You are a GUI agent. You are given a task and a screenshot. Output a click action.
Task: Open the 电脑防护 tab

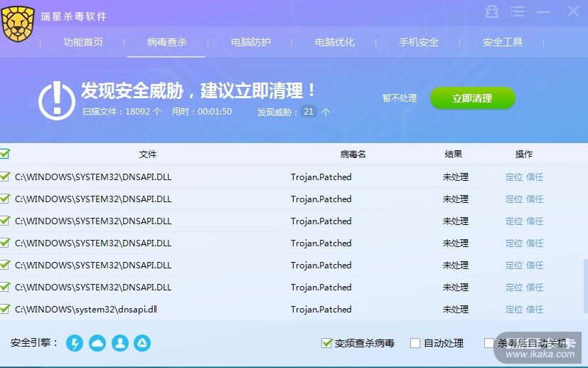coord(250,42)
